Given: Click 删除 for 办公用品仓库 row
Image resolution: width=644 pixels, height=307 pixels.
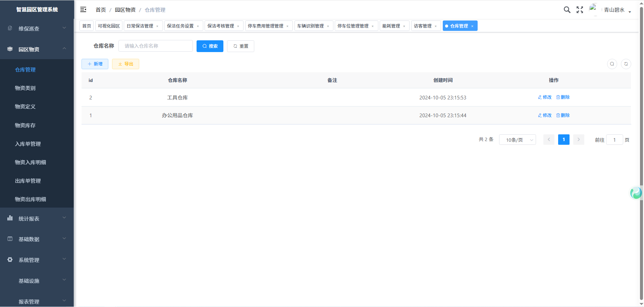Looking at the screenshot, I should [563, 115].
